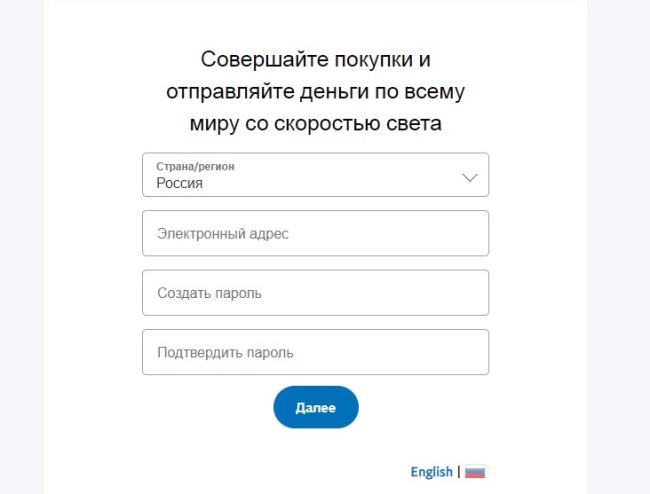
Task: Select the Подтвердить пароль field
Action: click(x=315, y=352)
